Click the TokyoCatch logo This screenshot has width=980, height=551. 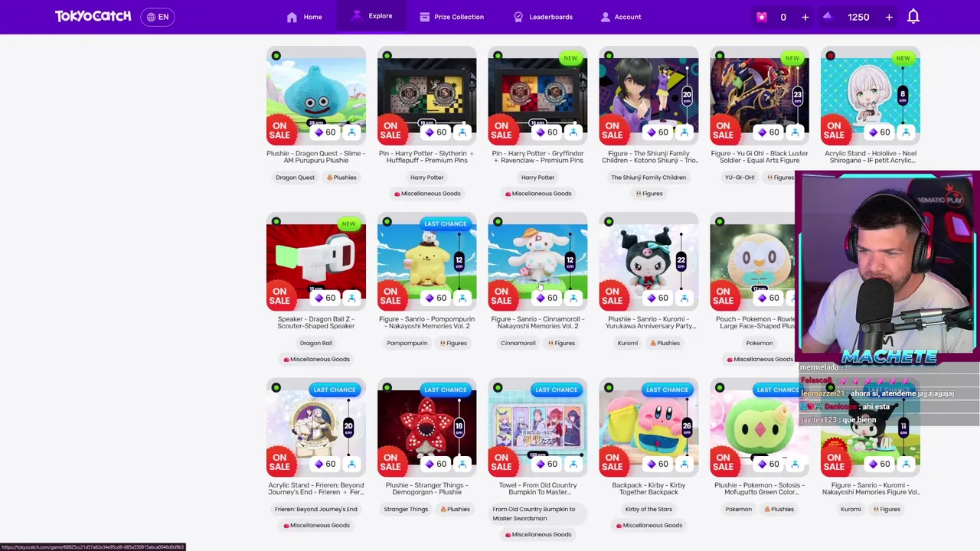(93, 16)
